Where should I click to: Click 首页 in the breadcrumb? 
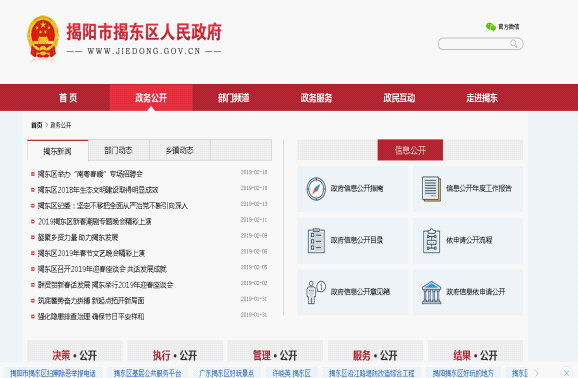click(x=36, y=125)
